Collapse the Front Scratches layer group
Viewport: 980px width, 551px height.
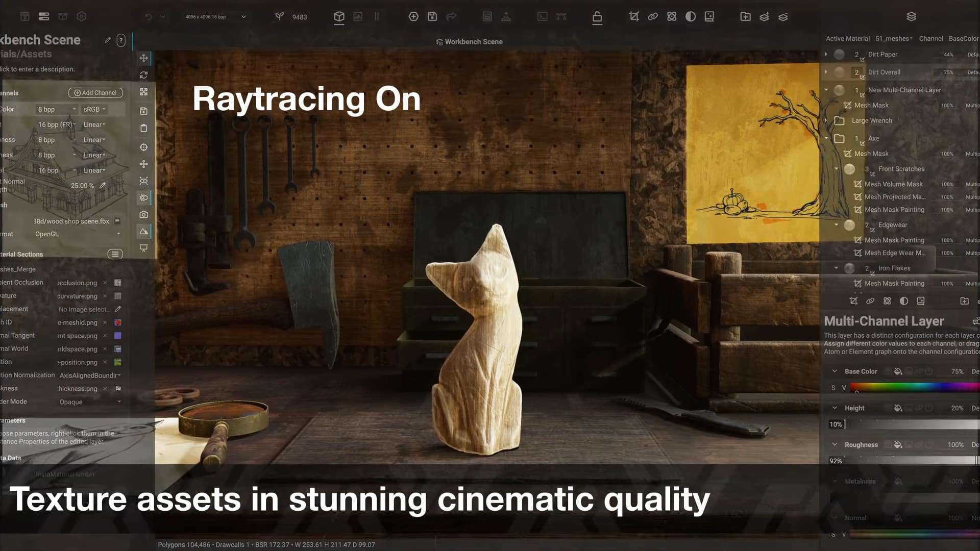point(836,168)
